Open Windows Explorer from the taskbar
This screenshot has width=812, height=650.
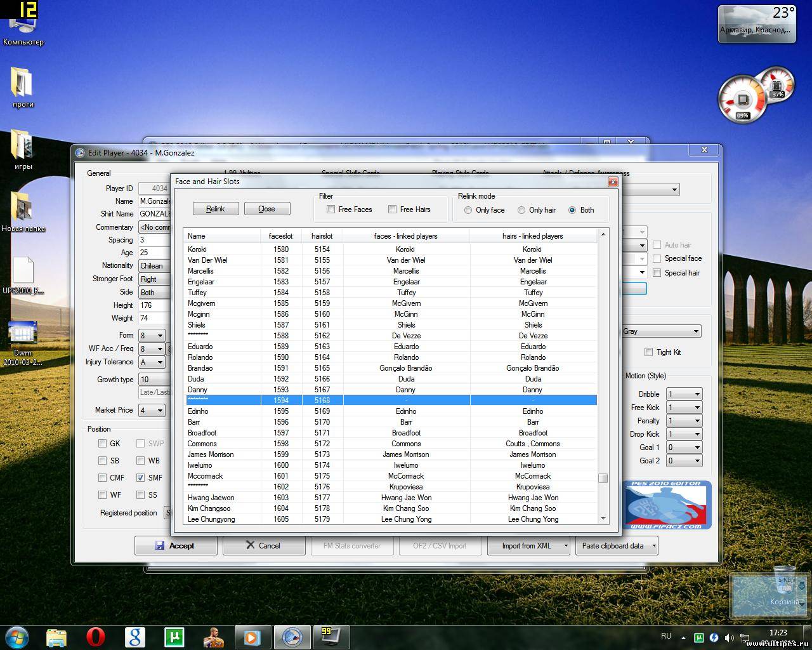56,637
